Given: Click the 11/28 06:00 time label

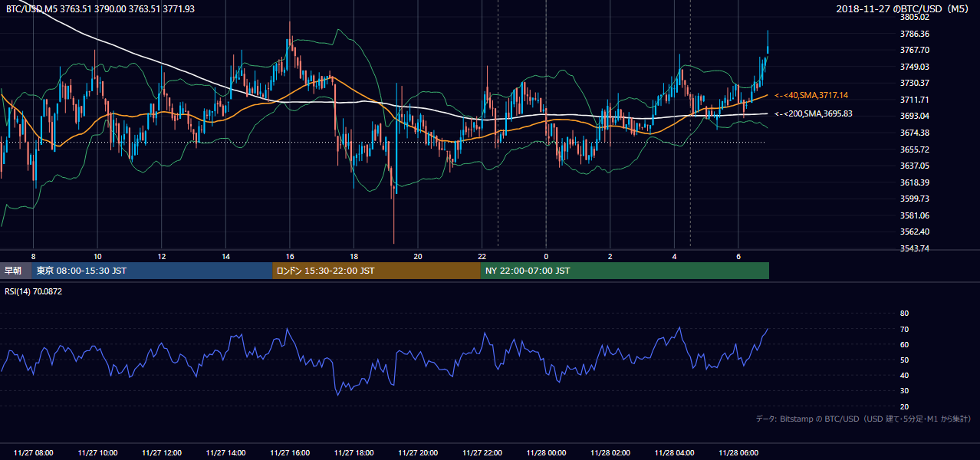Looking at the screenshot, I should coord(738,453).
